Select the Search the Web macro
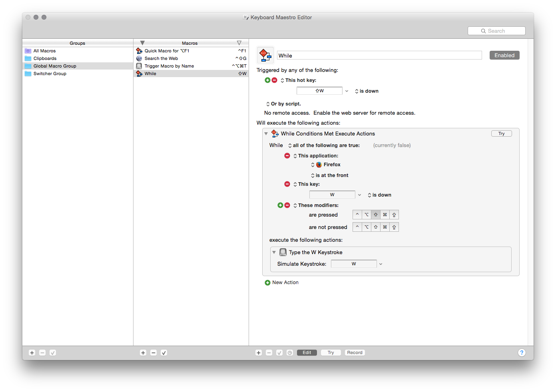The width and height of the screenshot is (556, 392). pos(161,58)
